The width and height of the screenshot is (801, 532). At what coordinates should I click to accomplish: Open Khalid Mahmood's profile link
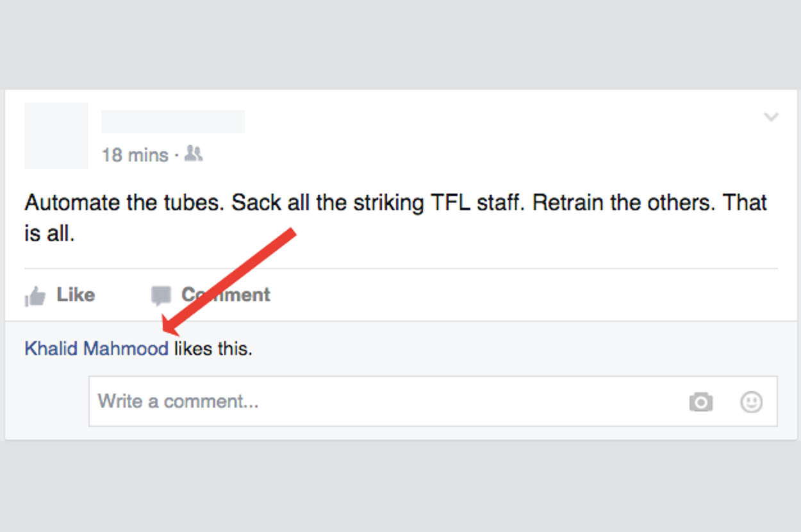point(96,349)
